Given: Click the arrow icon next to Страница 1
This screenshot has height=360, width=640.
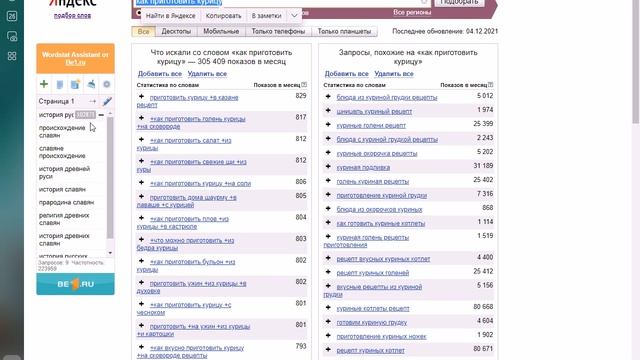Looking at the screenshot, I should (x=93, y=101).
